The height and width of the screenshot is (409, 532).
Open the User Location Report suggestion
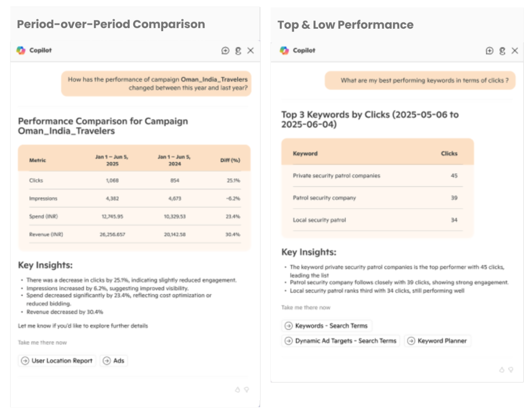57,361
